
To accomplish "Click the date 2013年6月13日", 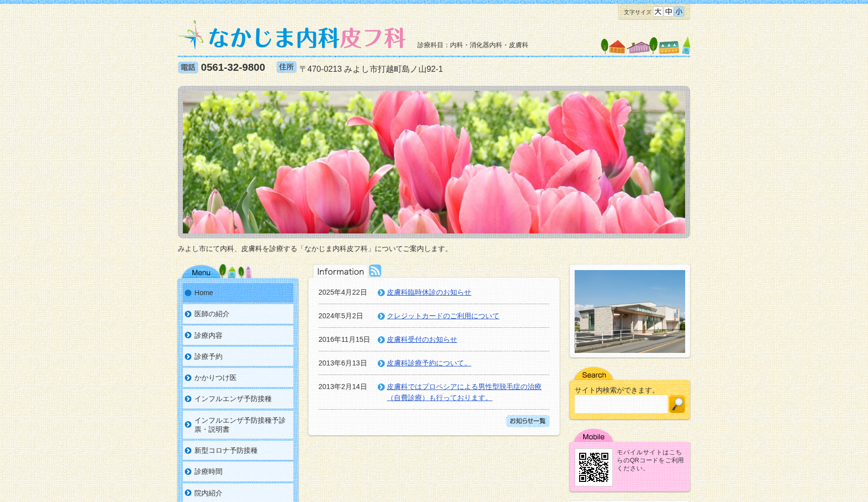I will click(x=343, y=363).
